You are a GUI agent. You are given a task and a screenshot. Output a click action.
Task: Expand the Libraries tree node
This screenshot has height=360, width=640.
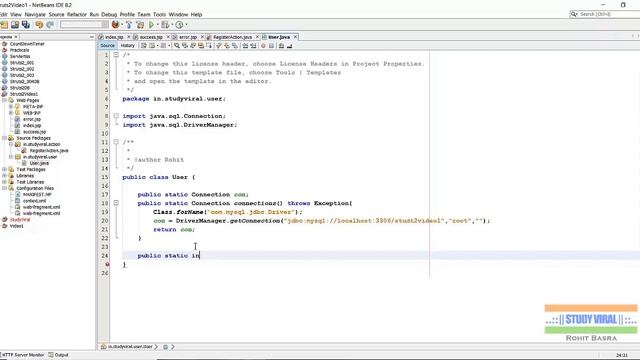[4, 176]
